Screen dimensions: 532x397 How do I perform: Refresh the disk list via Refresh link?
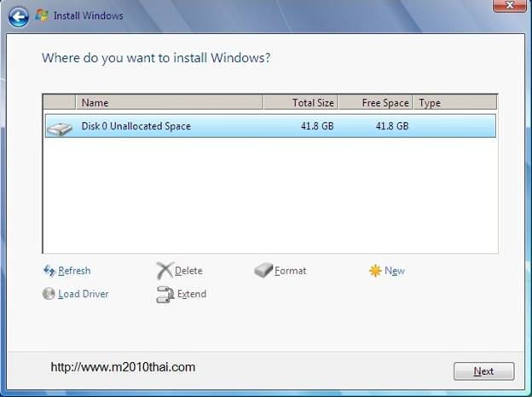click(x=74, y=271)
